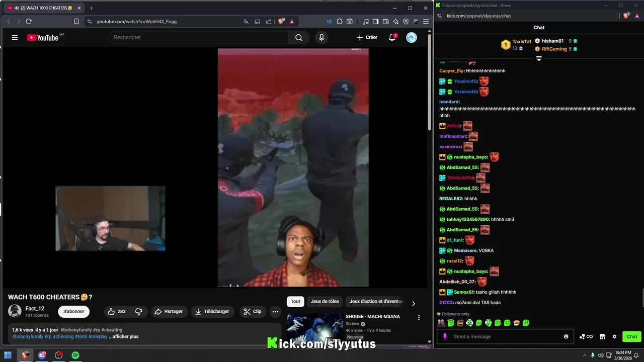
Task: Click the YouTube search magnifier button
Action: click(299, 38)
